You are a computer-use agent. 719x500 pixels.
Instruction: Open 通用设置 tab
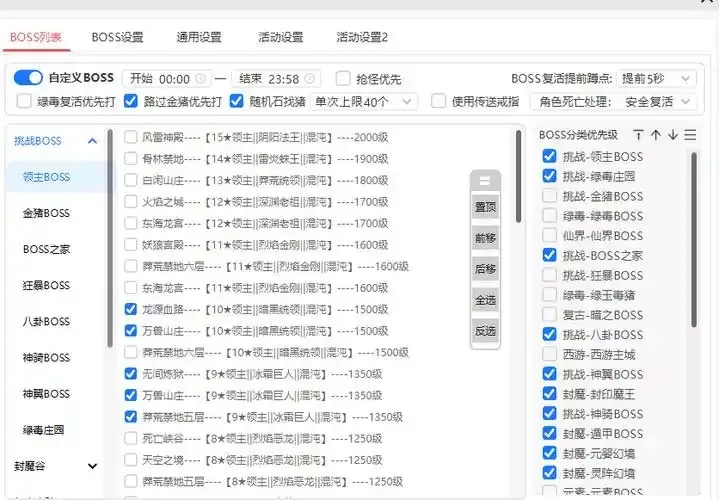[x=199, y=37]
